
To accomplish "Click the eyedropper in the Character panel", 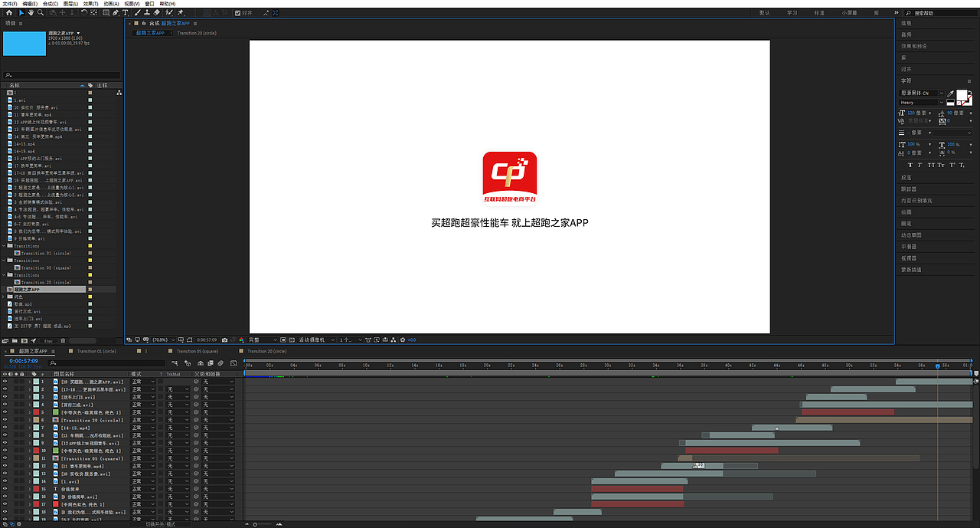I will click(950, 93).
